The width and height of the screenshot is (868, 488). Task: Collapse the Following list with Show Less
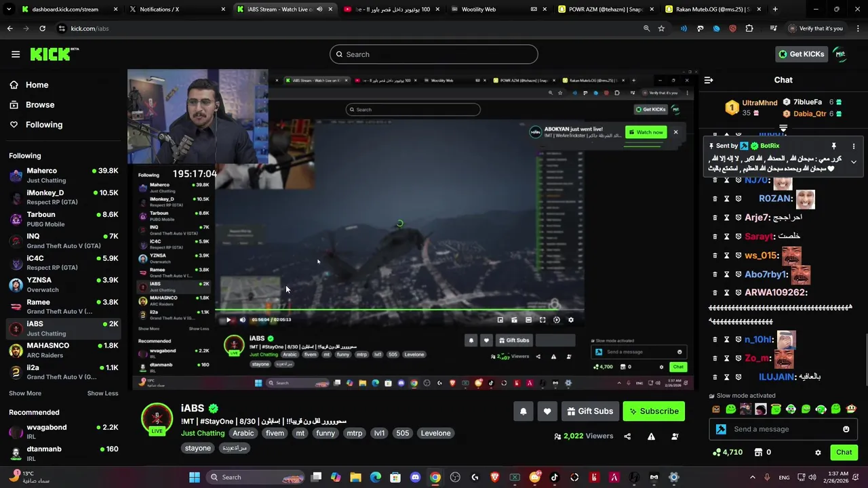click(x=102, y=393)
